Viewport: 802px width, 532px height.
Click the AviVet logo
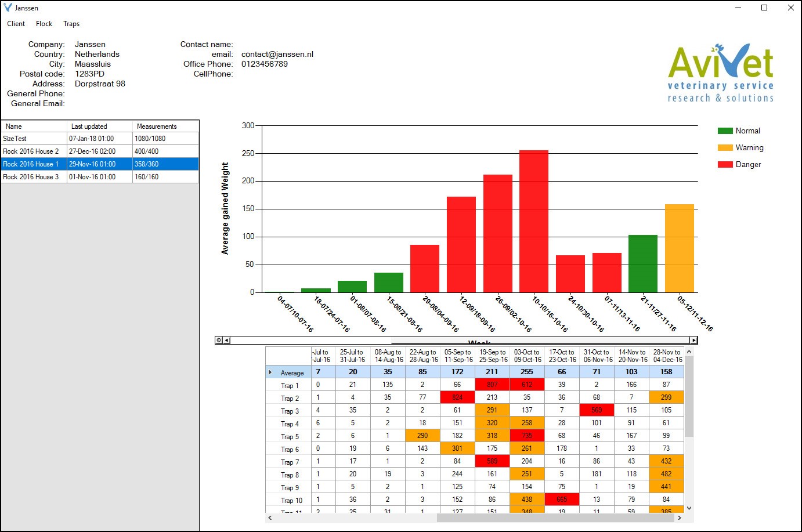(x=720, y=73)
